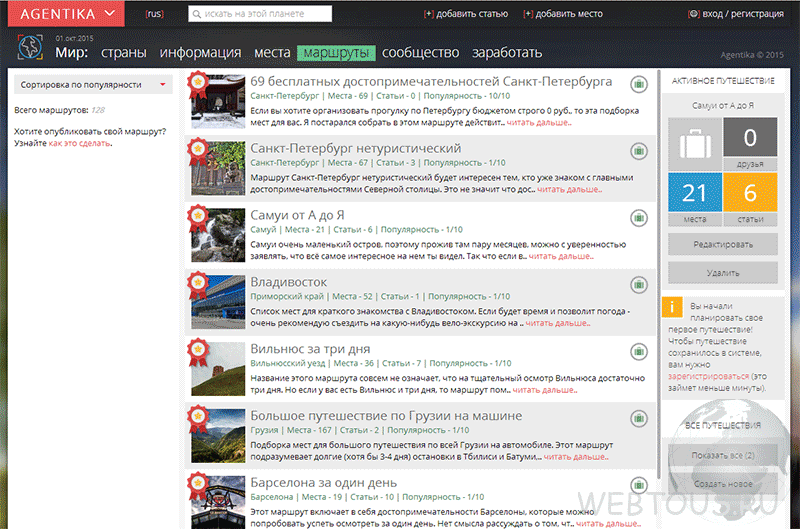This screenshot has width=800, height=529.
Task: Click suitcase icon for Вильнюс за три дня
Action: 639,351
